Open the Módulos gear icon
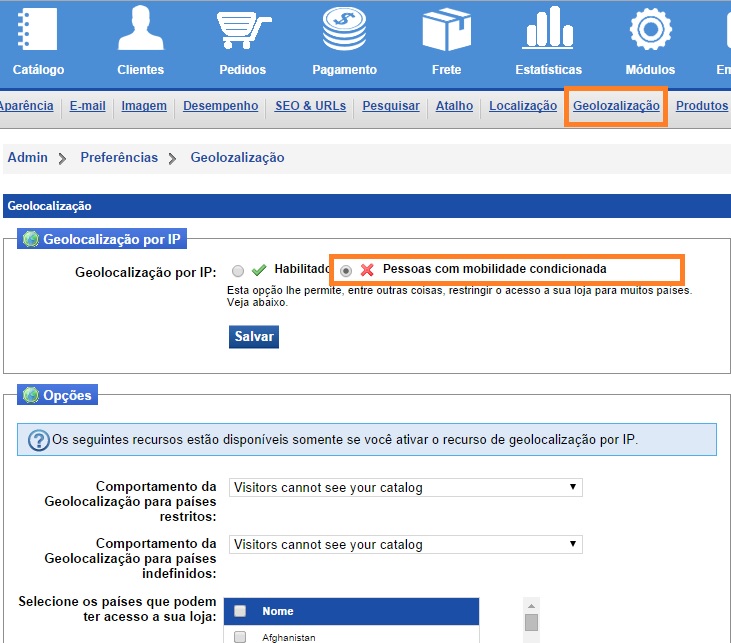 [x=650, y=29]
